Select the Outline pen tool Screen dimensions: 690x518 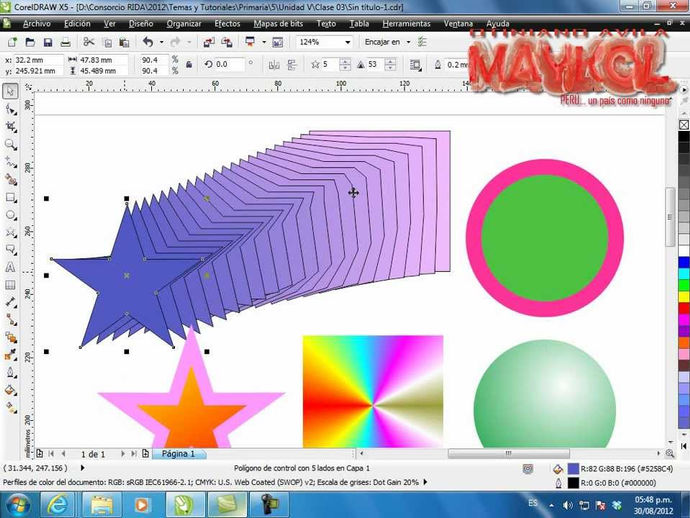pyautogui.click(x=11, y=373)
